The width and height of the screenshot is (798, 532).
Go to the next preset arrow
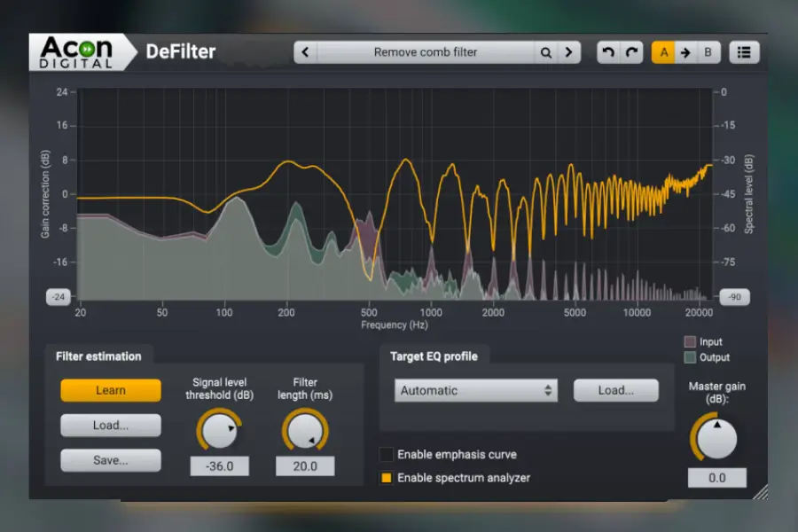tap(568, 52)
